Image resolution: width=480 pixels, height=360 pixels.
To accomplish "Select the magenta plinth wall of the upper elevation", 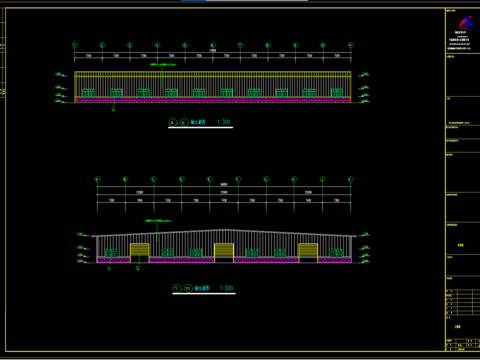I will coord(213,100).
